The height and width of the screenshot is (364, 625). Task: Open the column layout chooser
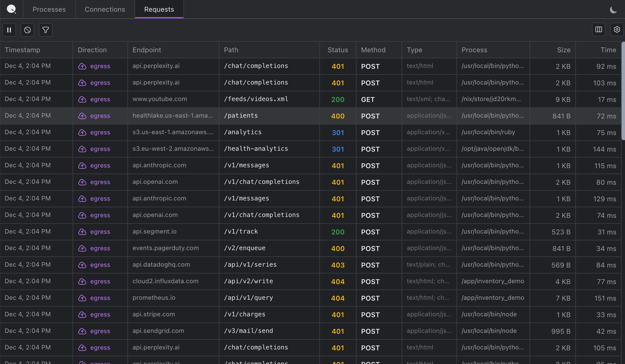pyautogui.click(x=598, y=29)
